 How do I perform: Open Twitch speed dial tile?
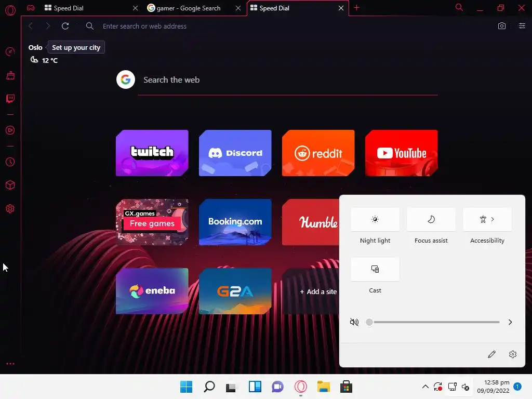click(152, 153)
